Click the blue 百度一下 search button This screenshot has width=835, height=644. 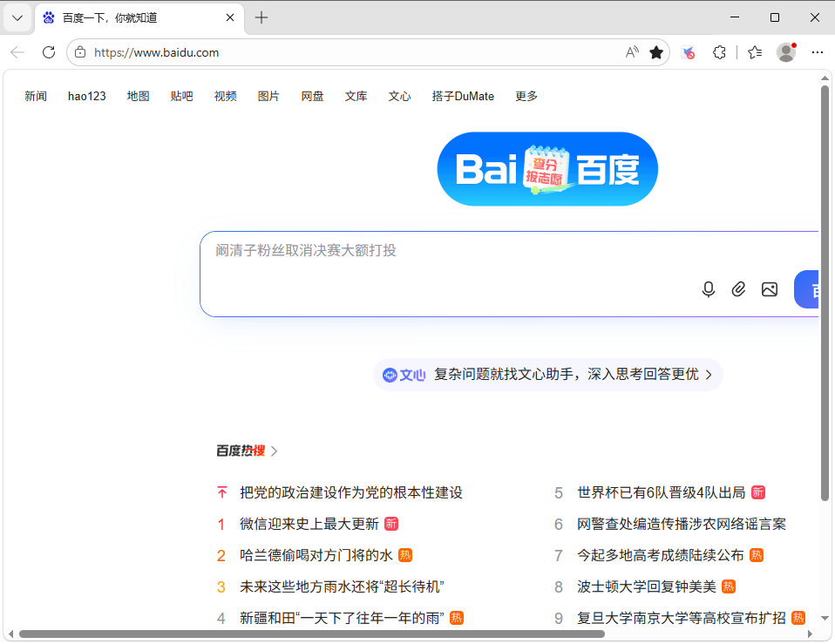(x=806, y=289)
